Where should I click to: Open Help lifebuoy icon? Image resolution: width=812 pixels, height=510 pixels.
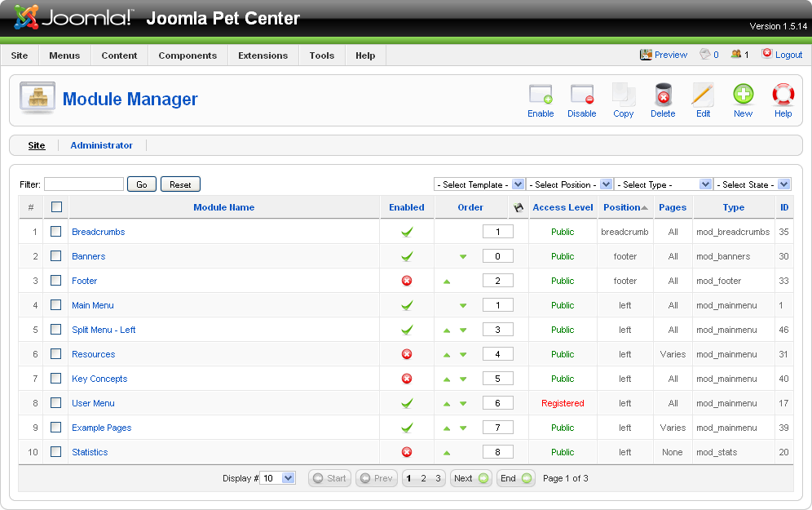(783, 95)
